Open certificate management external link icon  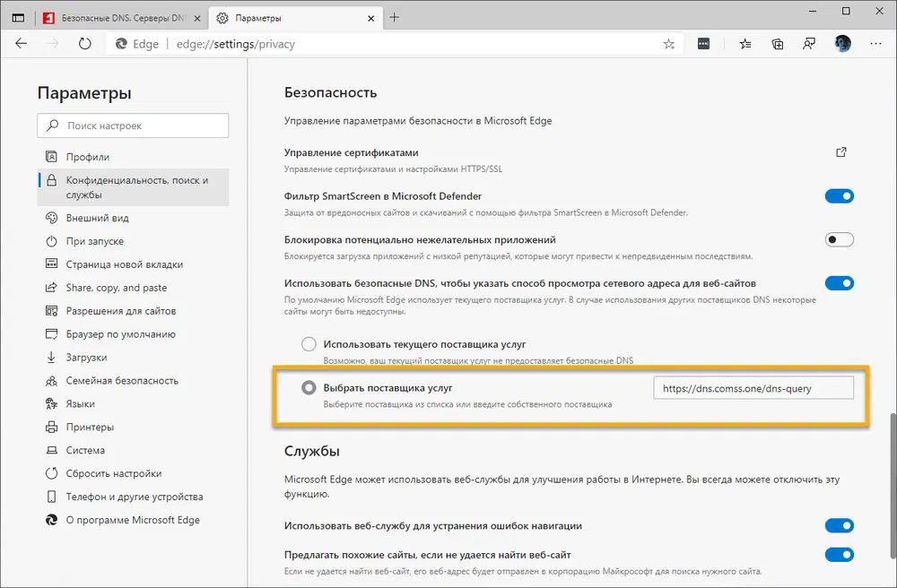point(841,152)
